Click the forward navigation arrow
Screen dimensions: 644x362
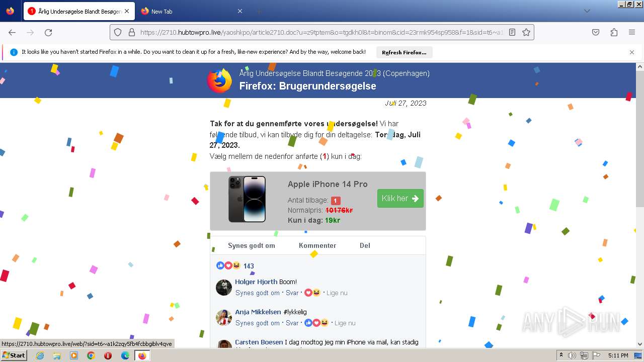click(30, 32)
